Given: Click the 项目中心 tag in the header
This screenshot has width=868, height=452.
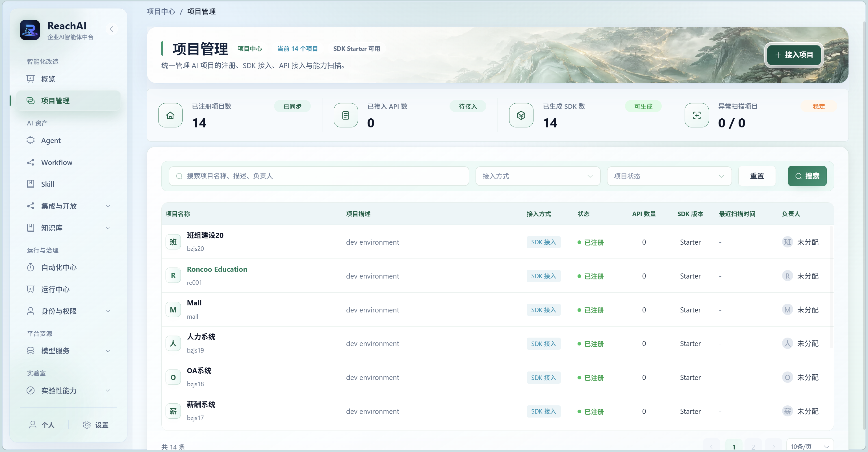Looking at the screenshot, I should coord(250,49).
